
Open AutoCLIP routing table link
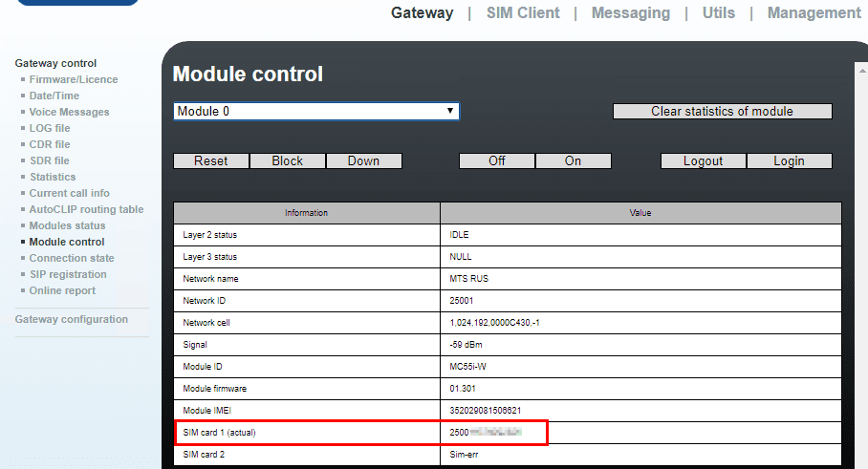(86, 209)
